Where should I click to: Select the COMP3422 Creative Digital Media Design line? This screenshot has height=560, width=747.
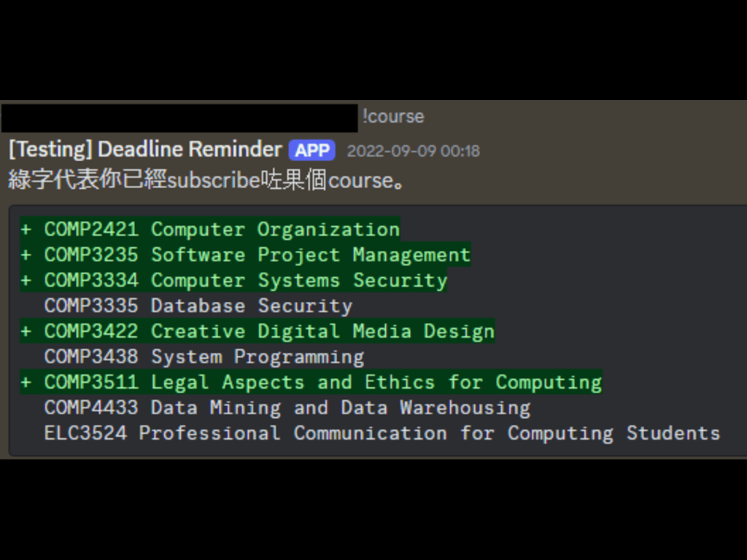click(258, 332)
